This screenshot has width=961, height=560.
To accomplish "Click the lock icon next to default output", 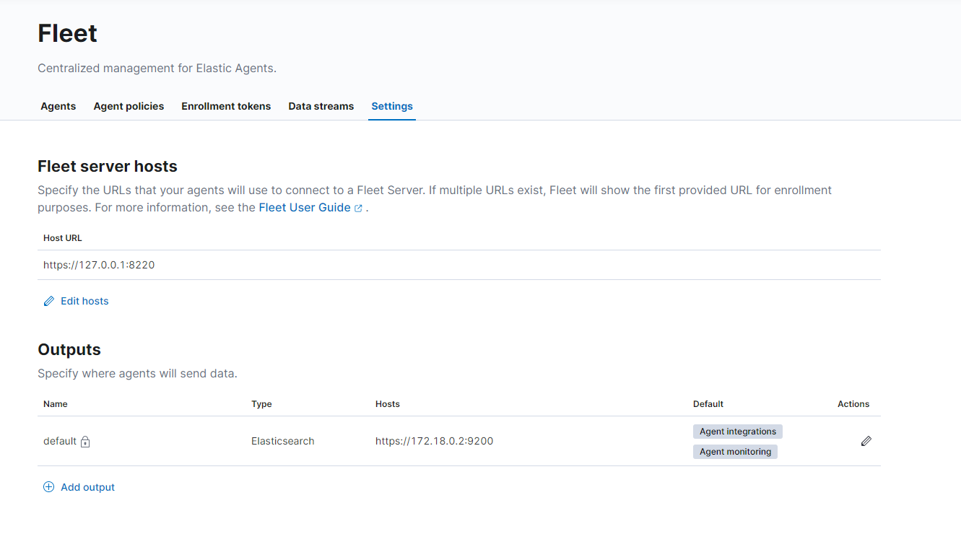I will click(85, 442).
